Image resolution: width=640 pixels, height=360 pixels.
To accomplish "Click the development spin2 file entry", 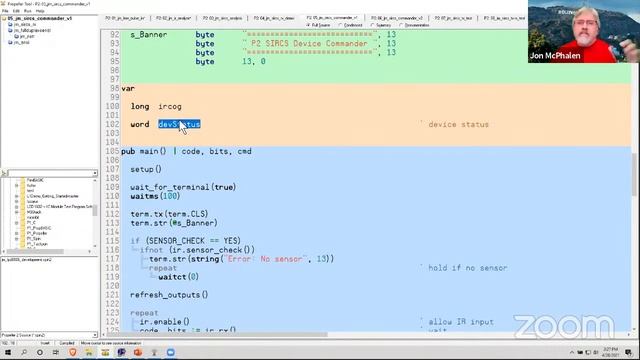I will [27, 260].
